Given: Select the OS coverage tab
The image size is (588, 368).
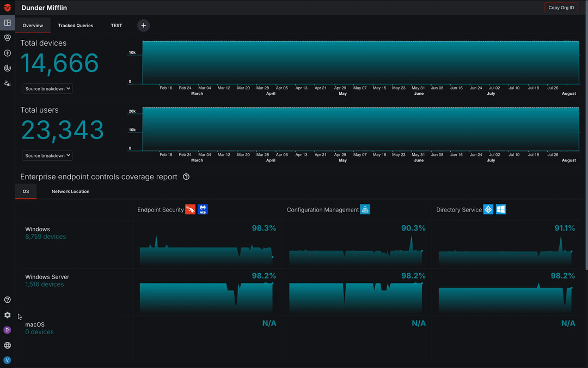Looking at the screenshot, I should (x=26, y=191).
